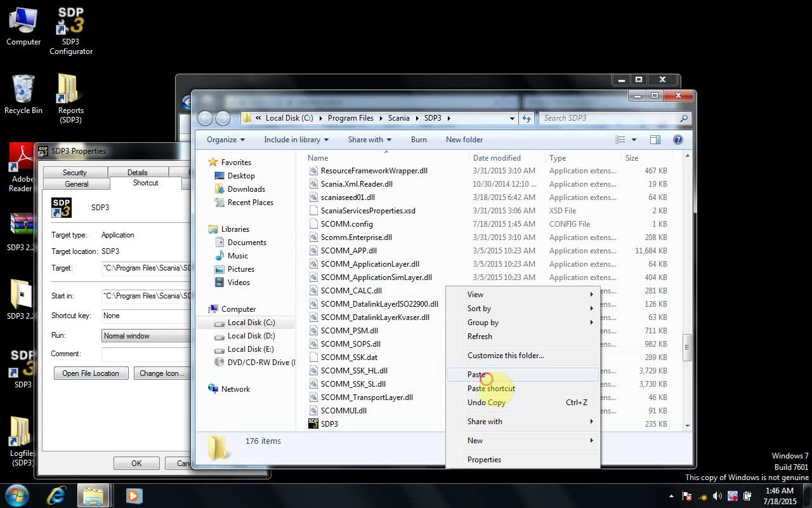Click the Comment text field
Screen dimensions: 812x508
pos(147,354)
